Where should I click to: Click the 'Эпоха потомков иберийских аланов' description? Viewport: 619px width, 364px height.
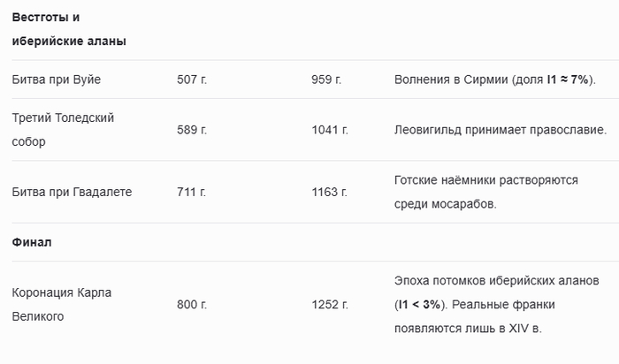pos(497,280)
